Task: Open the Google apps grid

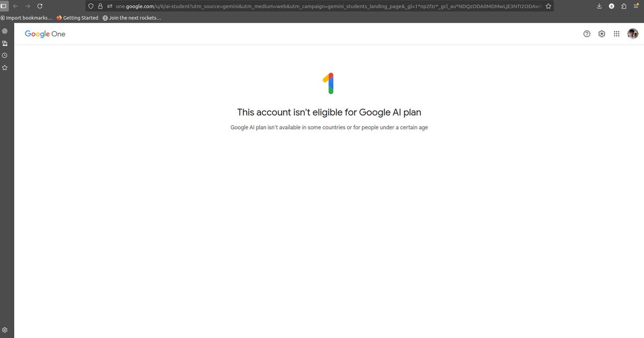Action: [617, 34]
